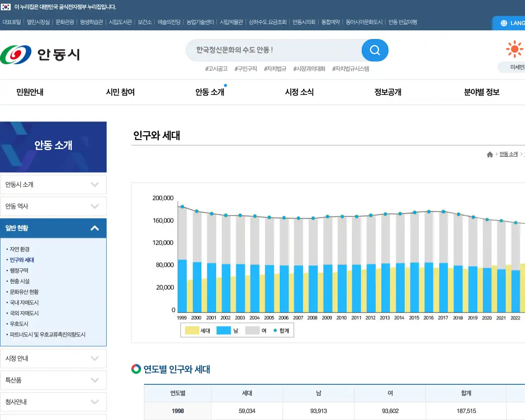Open the 민원안내 main menu
This screenshot has height=420, width=525.
[30, 92]
